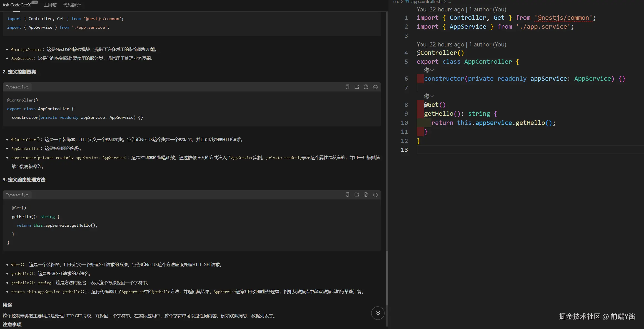Insert the getHello code block into the editor
Image resolution: width=644 pixels, height=329 pixels.
pos(357,195)
